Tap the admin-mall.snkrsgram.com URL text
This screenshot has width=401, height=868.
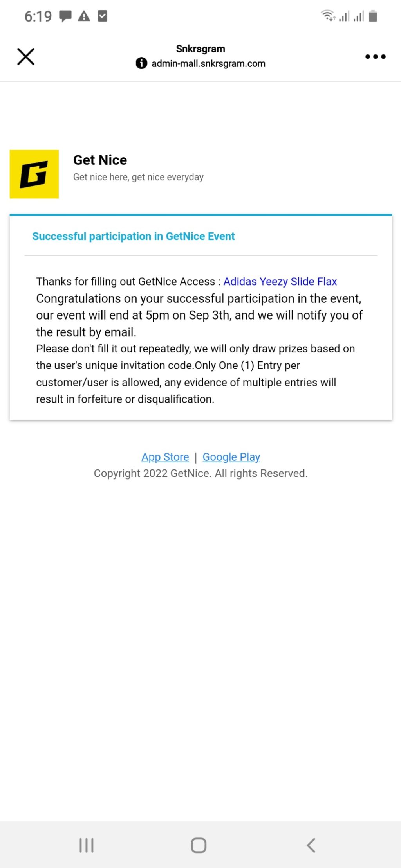(x=208, y=63)
